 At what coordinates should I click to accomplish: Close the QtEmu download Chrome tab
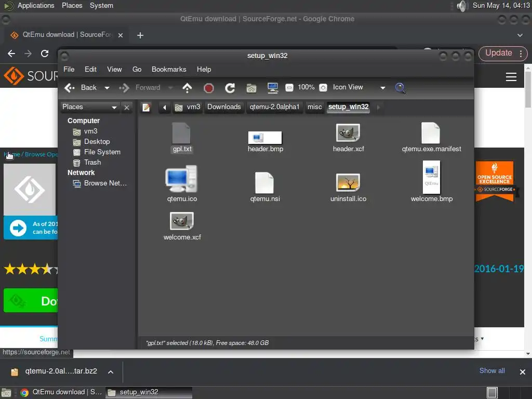[121, 35]
